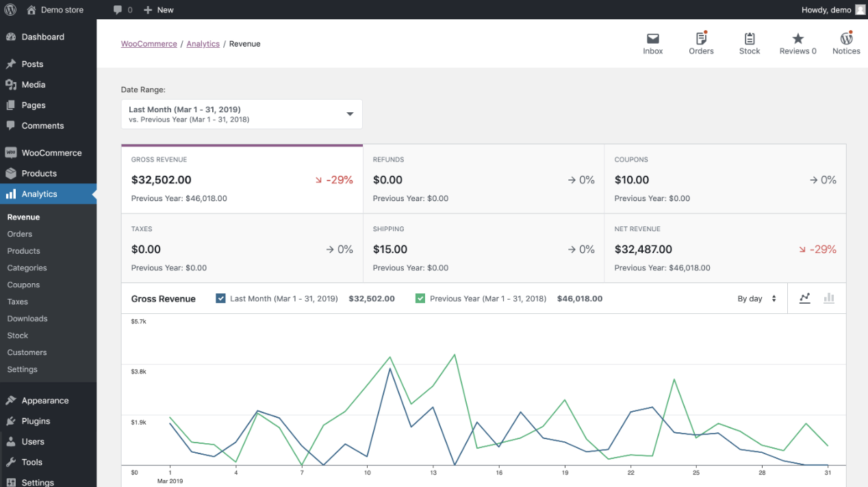Click the Analytics breadcrumb link

point(203,43)
